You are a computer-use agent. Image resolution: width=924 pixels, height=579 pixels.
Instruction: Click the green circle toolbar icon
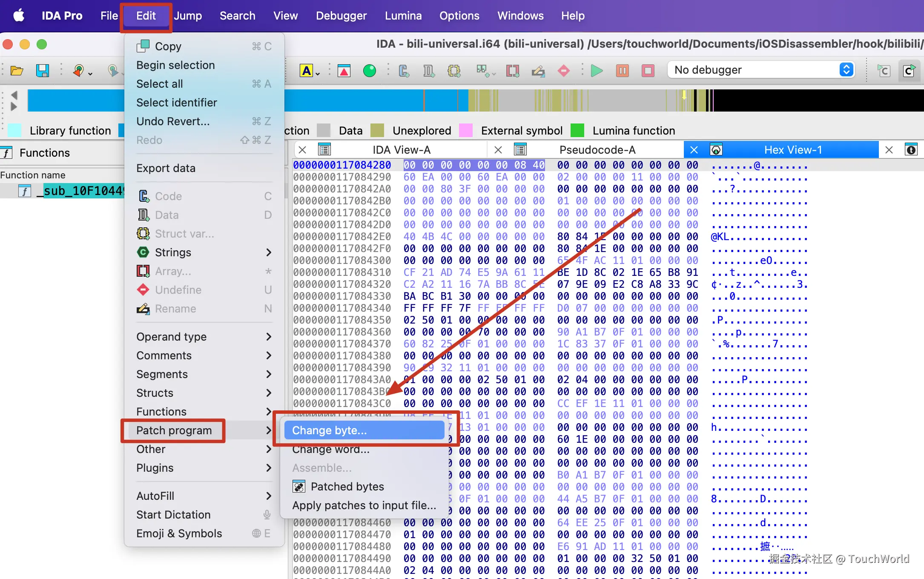369,71
